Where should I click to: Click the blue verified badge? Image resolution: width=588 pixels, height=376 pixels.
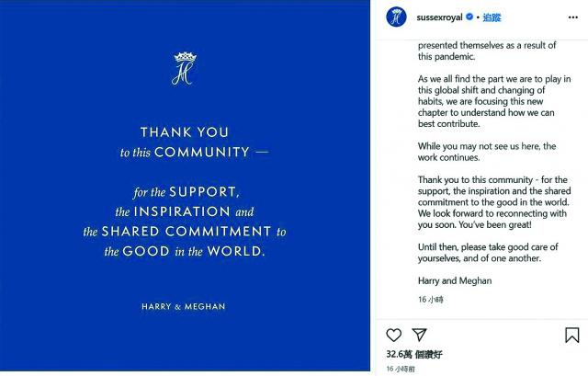[x=469, y=17]
